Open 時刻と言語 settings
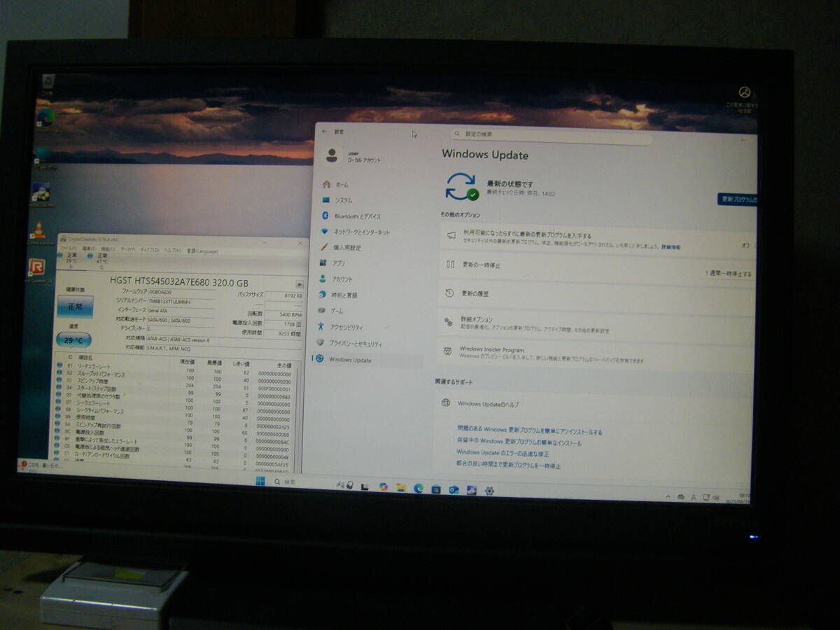The width and height of the screenshot is (840, 630). pyautogui.click(x=339, y=295)
